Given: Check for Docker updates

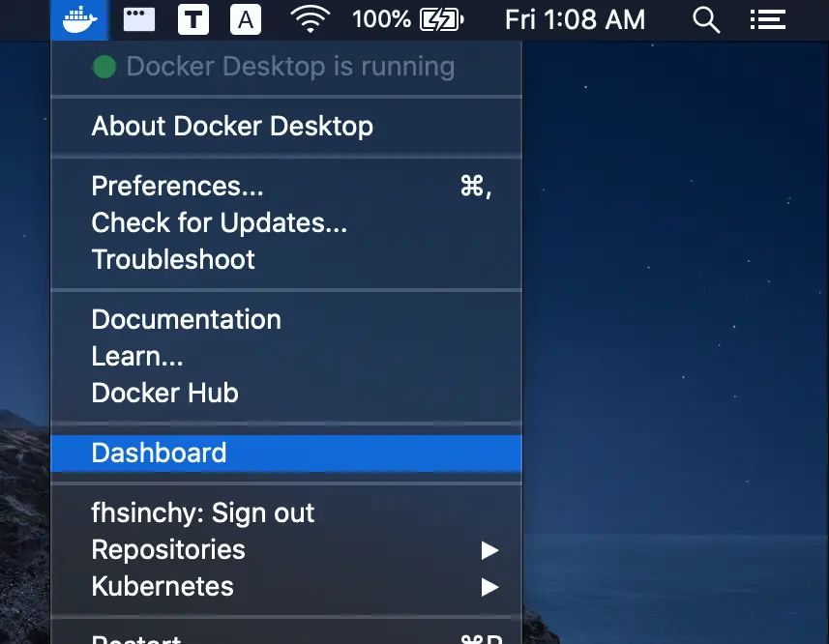Looking at the screenshot, I should (x=220, y=222).
